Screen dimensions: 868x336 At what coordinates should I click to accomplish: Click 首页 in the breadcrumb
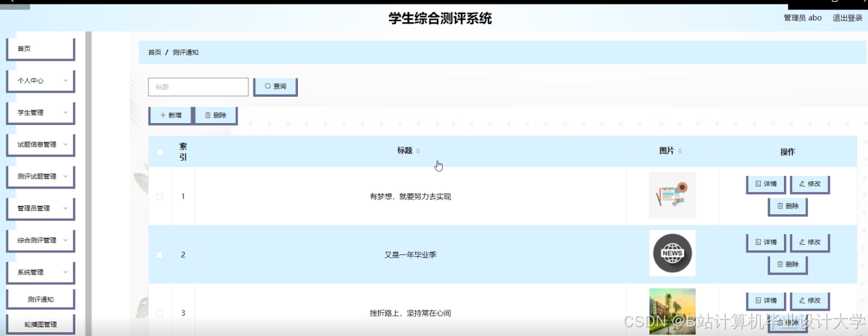pyautogui.click(x=155, y=52)
